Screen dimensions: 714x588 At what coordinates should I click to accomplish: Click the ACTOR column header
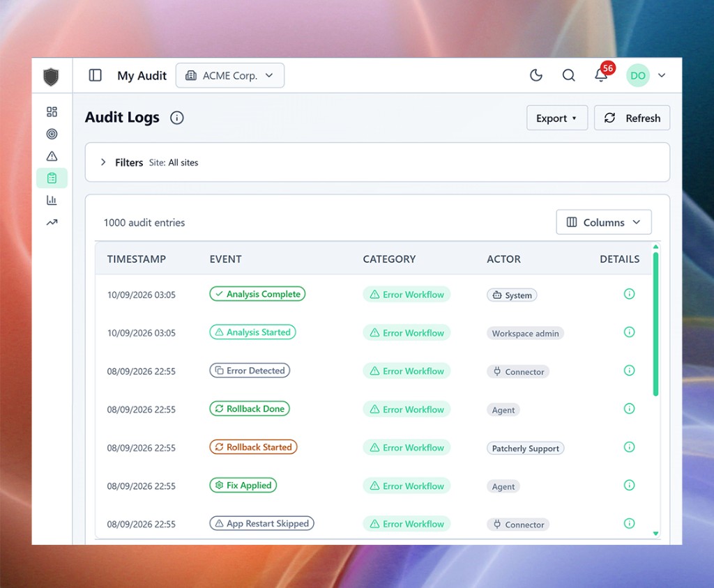click(503, 259)
